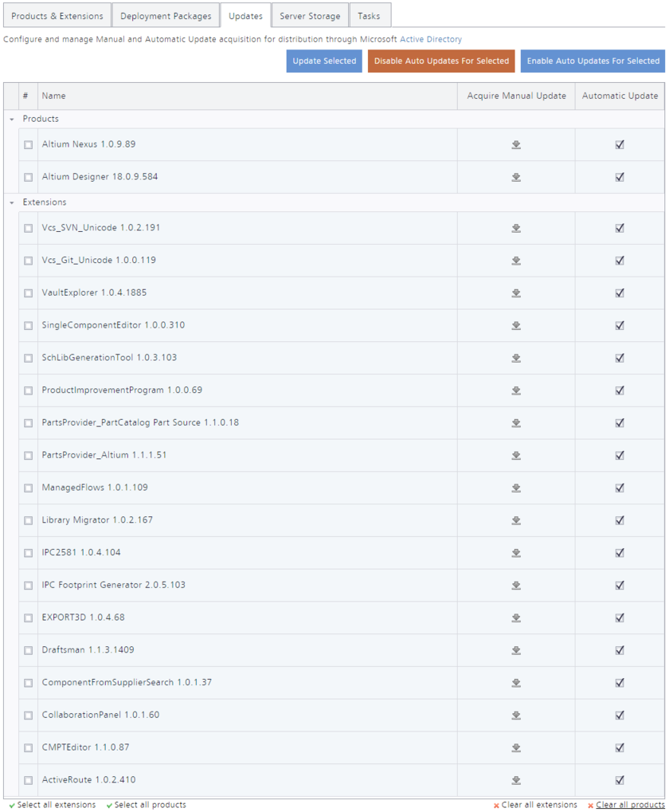Acquire manual update for Draftsman 1.1.3.1409
The image size is (669, 812).
pyautogui.click(x=516, y=649)
